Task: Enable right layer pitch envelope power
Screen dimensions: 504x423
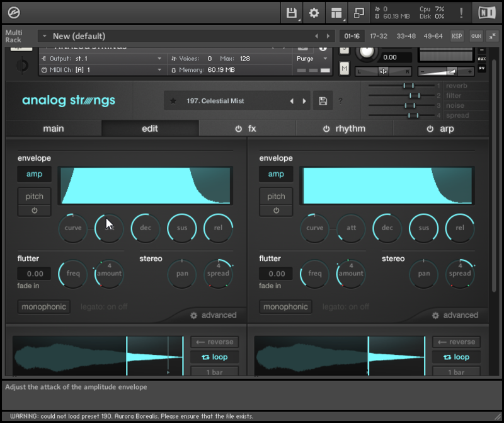Action: [x=276, y=211]
